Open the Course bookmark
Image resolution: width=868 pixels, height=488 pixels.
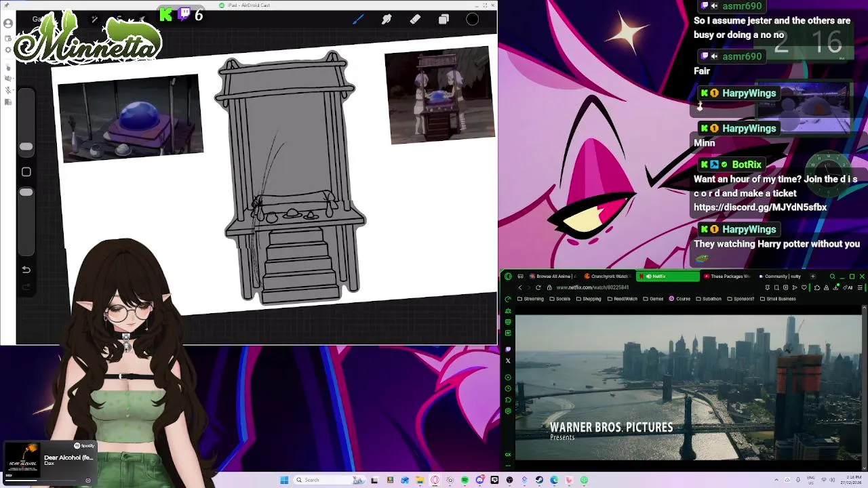(679, 299)
